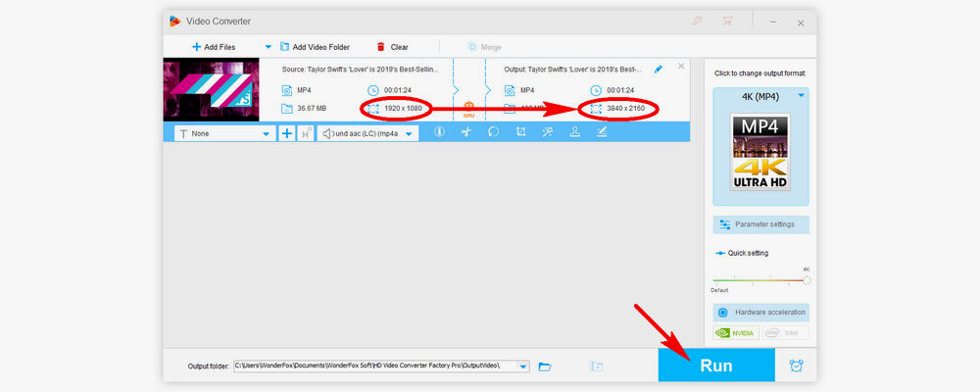Image resolution: width=980 pixels, height=392 pixels.
Task: Clear the file list with Clear
Action: (393, 47)
